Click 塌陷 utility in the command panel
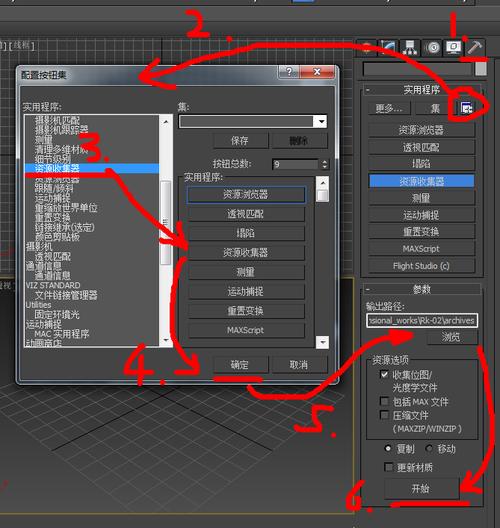Image resolution: width=500 pixels, height=528 pixels. click(422, 164)
